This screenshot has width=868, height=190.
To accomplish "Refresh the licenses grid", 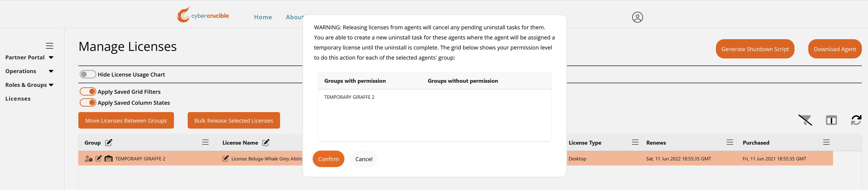I will pyautogui.click(x=856, y=120).
